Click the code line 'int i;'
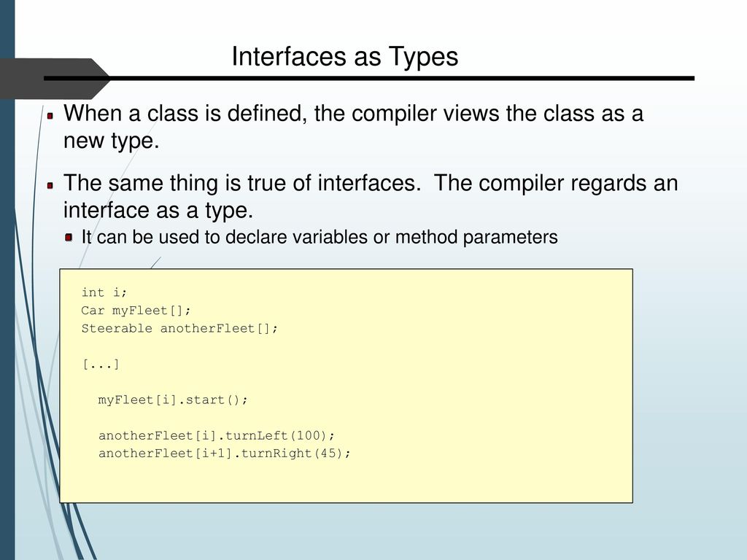 coord(104,292)
